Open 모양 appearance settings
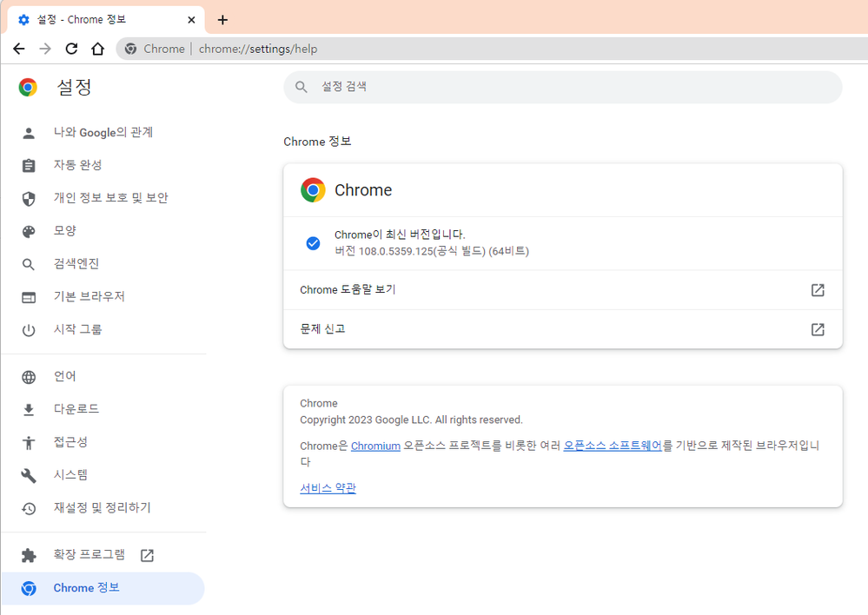This screenshot has width=868, height=615. coord(103,230)
